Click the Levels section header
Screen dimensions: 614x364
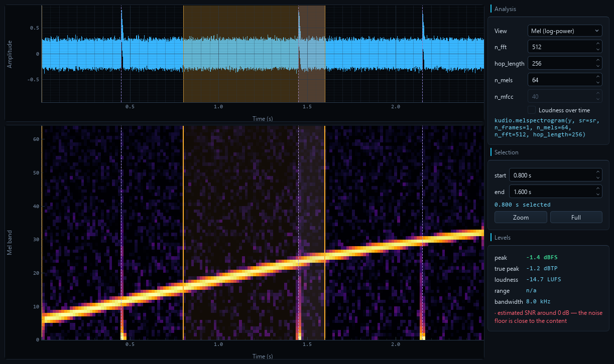tap(503, 238)
